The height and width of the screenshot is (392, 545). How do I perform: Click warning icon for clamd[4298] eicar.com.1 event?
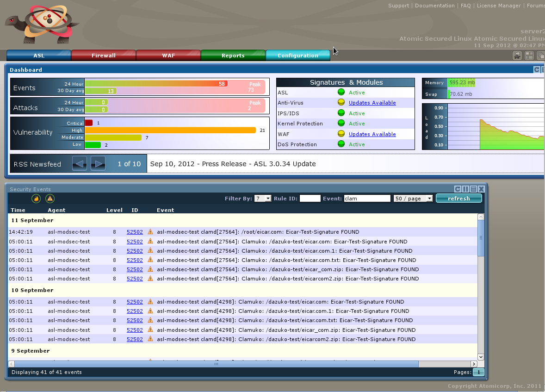(x=150, y=311)
